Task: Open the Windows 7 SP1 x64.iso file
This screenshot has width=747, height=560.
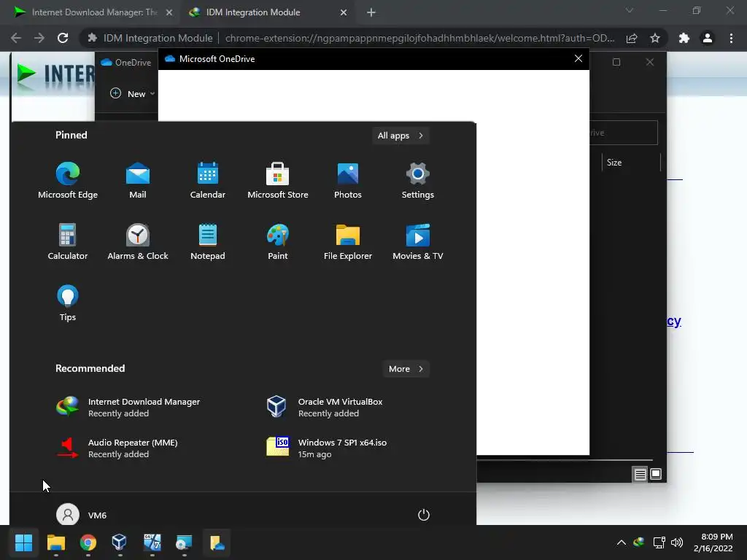Action: click(327, 448)
